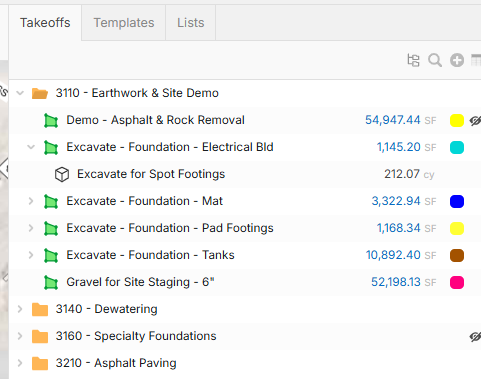This screenshot has height=379, width=481.
Task: Click the partially visible columns table icon
Action: point(476,60)
